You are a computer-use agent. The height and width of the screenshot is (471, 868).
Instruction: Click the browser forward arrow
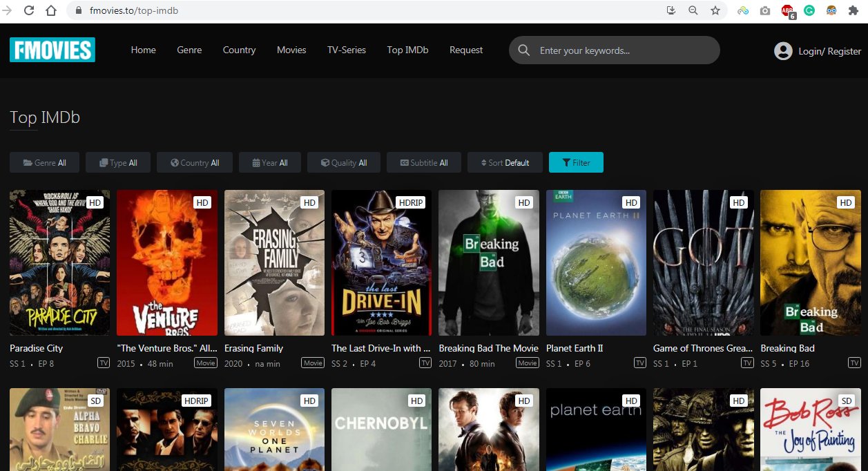7,10
